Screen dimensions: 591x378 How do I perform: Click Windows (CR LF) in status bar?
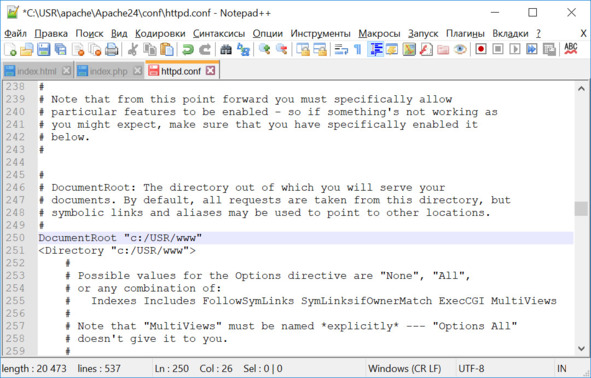click(x=404, y=369)
